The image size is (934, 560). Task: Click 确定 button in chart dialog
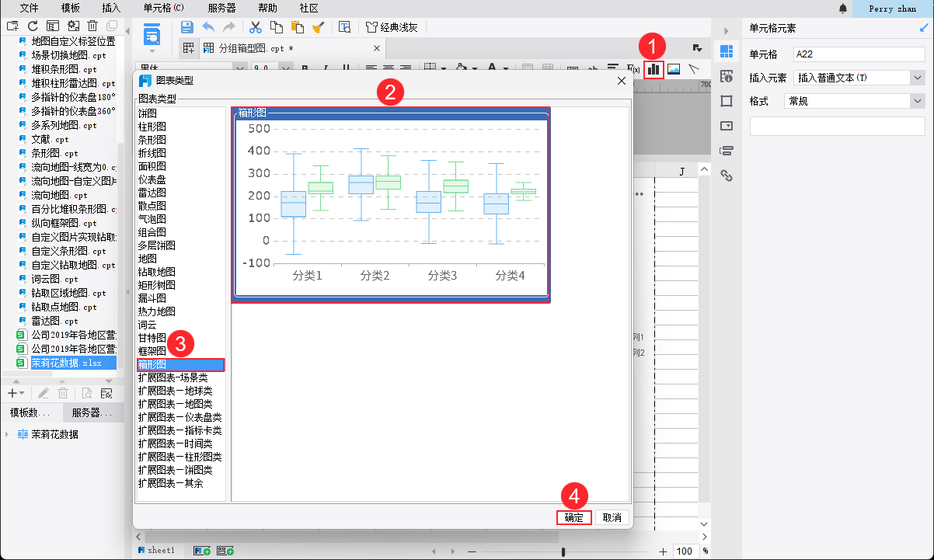[574, 517]
